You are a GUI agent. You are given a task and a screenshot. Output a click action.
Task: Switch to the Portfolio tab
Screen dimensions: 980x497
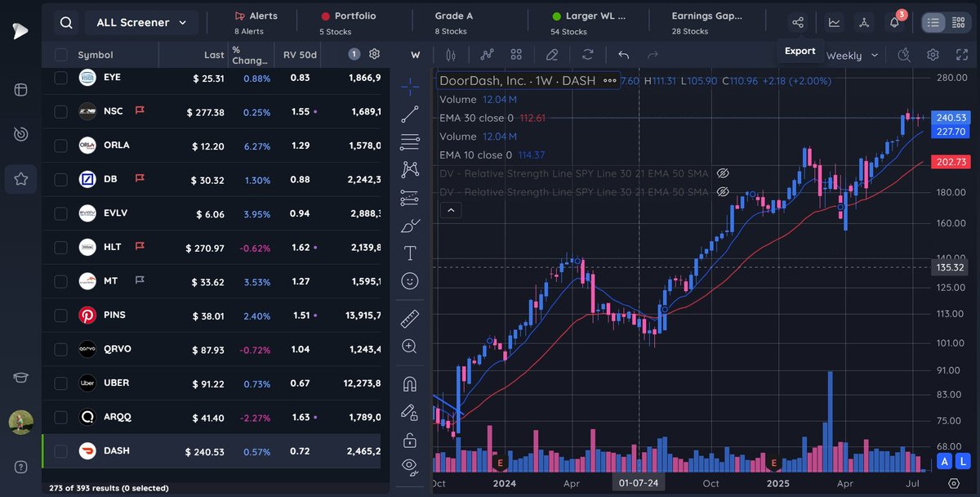coord(348,23)
